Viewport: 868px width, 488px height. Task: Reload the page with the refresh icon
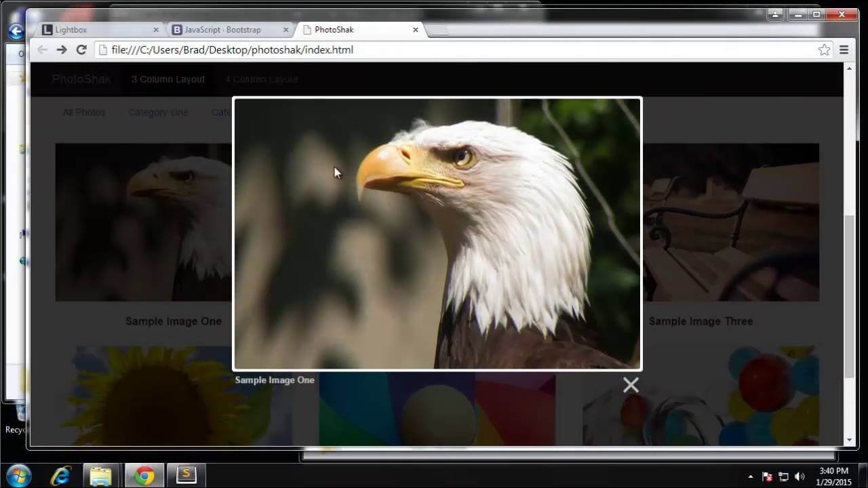pos(81,49)
